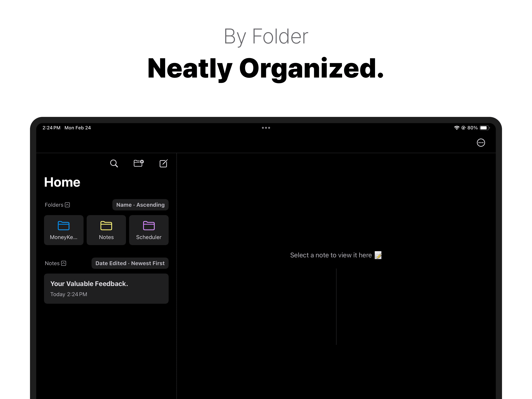The width and height of the screenshot is (532, 399).
Task: Open the Scheduler folder
Action: click(x=148, y=230)
